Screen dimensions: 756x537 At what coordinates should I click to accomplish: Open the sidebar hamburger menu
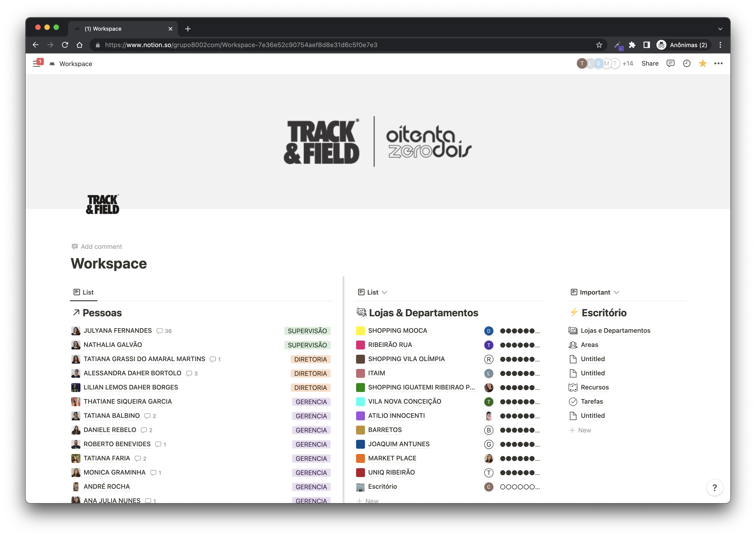click(x=36, y=64)
